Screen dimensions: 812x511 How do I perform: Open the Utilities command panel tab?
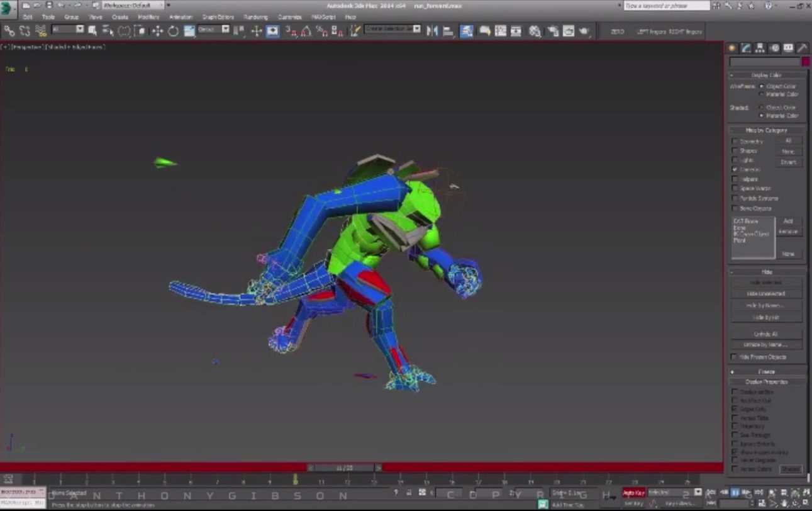[803, 48]
